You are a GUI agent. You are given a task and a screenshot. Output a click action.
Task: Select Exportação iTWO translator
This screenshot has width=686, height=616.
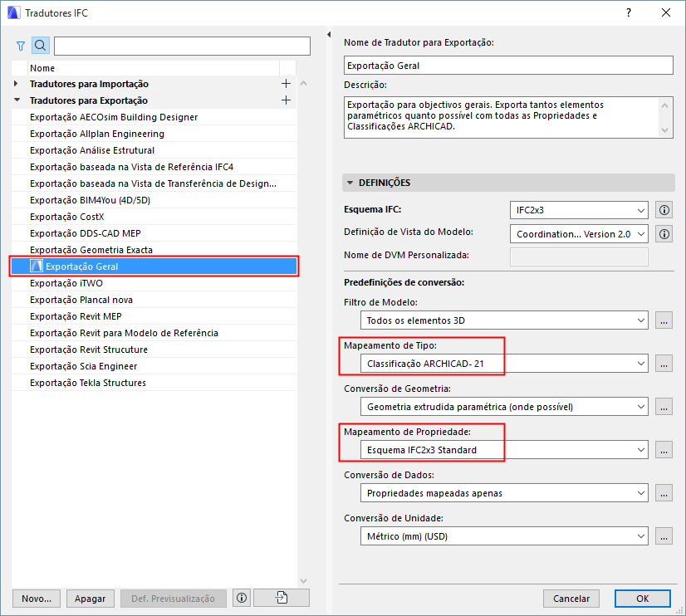154,283
